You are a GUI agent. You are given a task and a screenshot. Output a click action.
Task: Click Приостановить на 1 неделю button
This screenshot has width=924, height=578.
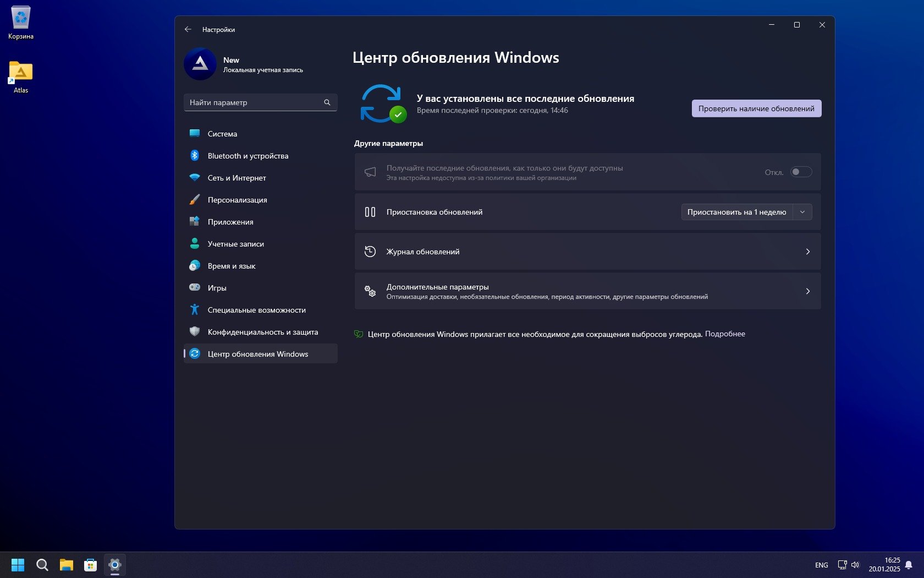click(x=737, y=212)
